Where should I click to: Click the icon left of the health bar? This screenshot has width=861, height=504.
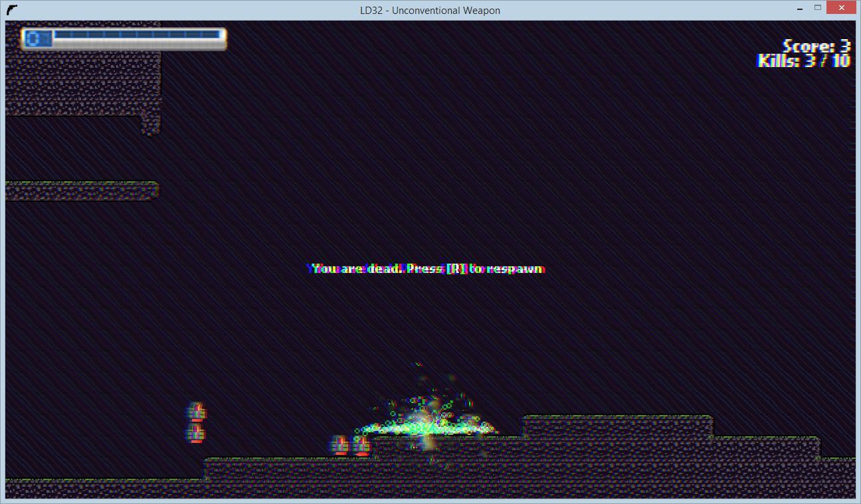(x=38, y=39)
